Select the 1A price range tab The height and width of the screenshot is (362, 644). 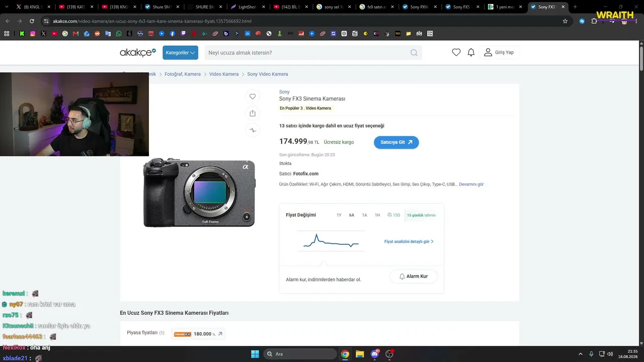coord(364,215)
